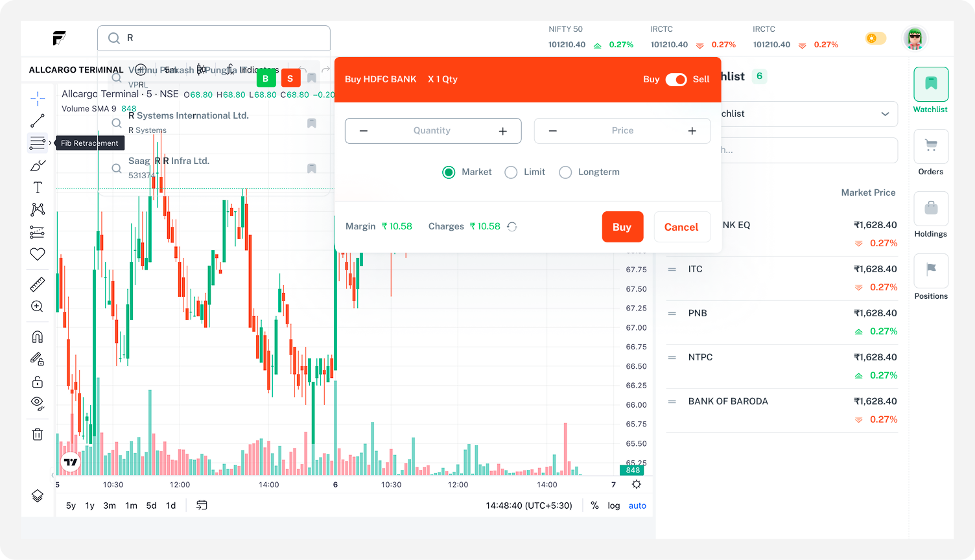This screenshot has width=975, height=560.
Task: Click the Price input field
Action: (x=622, y=131)
